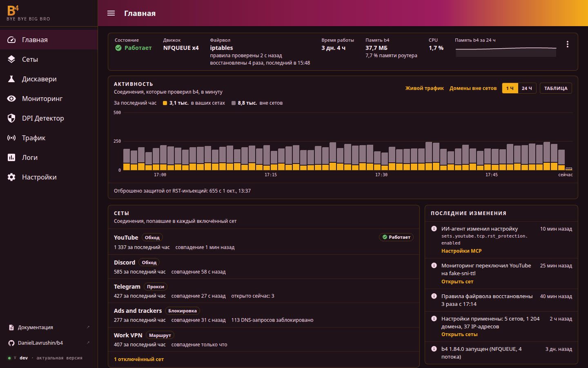Open Логи chart icon

point(11,157)
